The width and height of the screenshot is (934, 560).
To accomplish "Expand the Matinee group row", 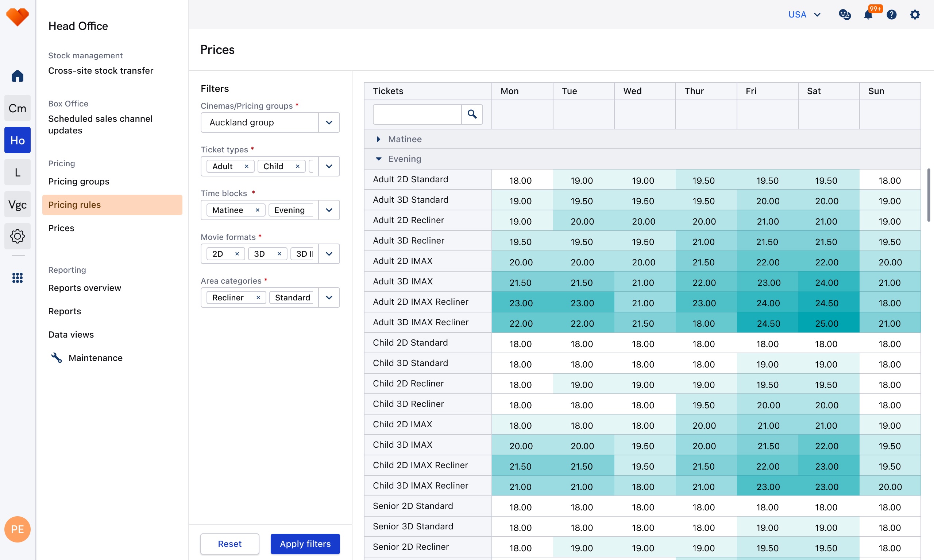I will coord(378,139).
